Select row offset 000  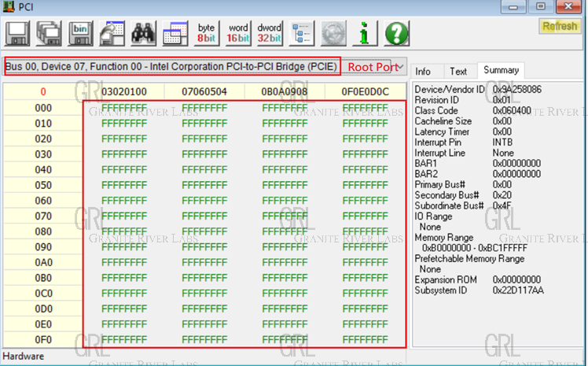pyautogui.click(x=43, y=108)
